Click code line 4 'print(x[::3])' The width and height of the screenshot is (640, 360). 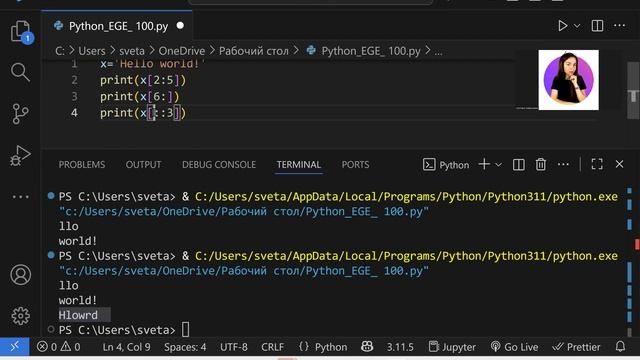[x=143, y=113]
